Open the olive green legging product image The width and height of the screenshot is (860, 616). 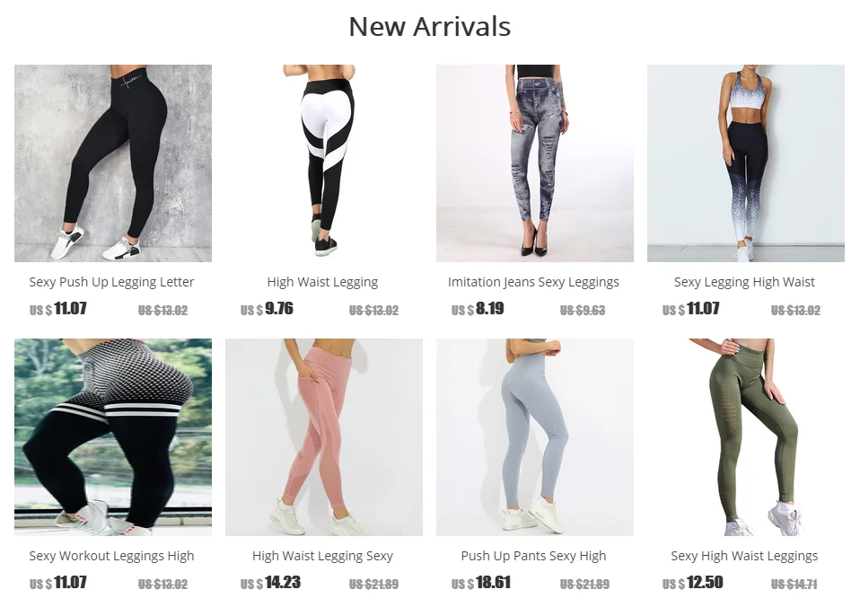746,436
